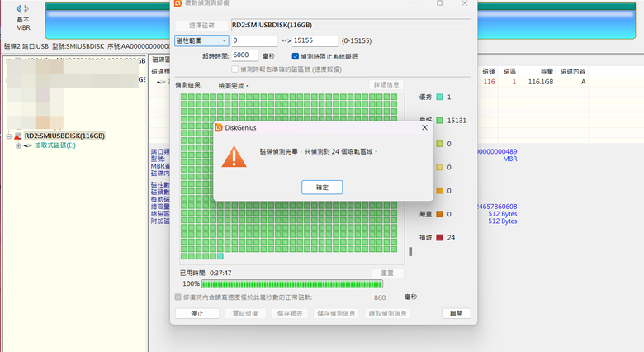Click the last cyan block in sector grid

click(220, 257)
